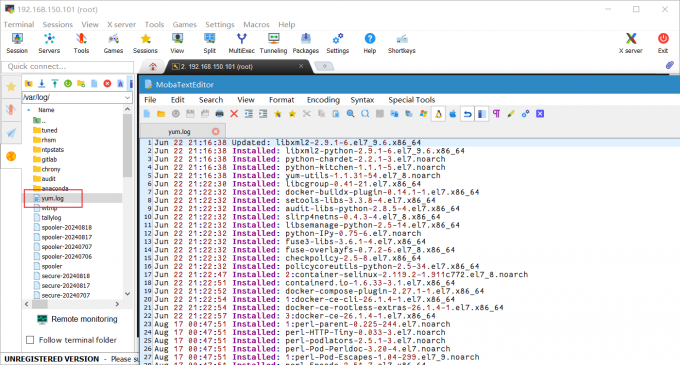Open the Games toolbar icon
This screenshot has height=365, width=680.
tap(113, 43)
